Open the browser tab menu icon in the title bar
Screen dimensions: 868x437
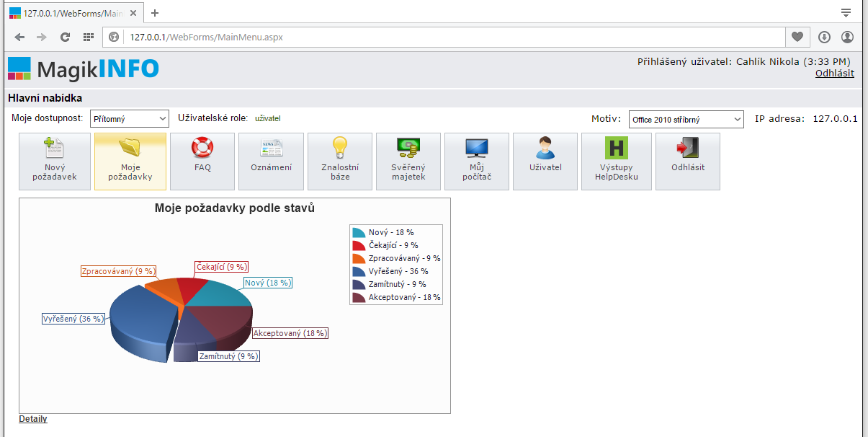(846, 13)
